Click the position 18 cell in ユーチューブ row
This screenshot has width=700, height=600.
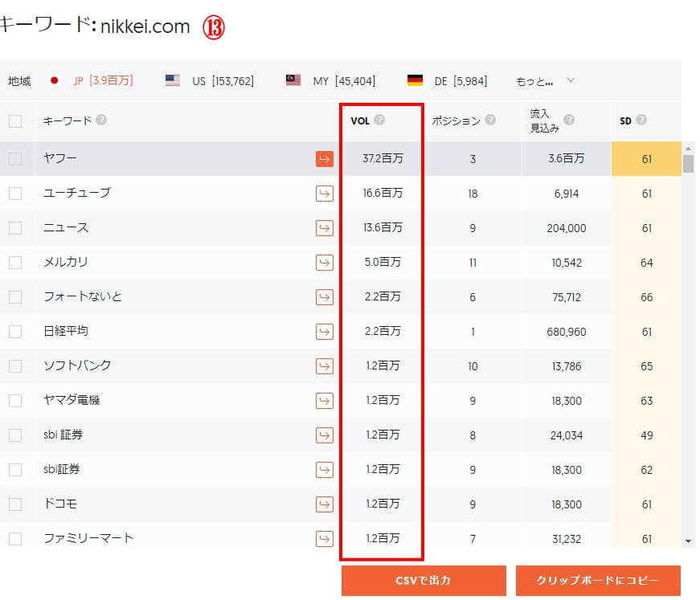(x=473, y=194)
